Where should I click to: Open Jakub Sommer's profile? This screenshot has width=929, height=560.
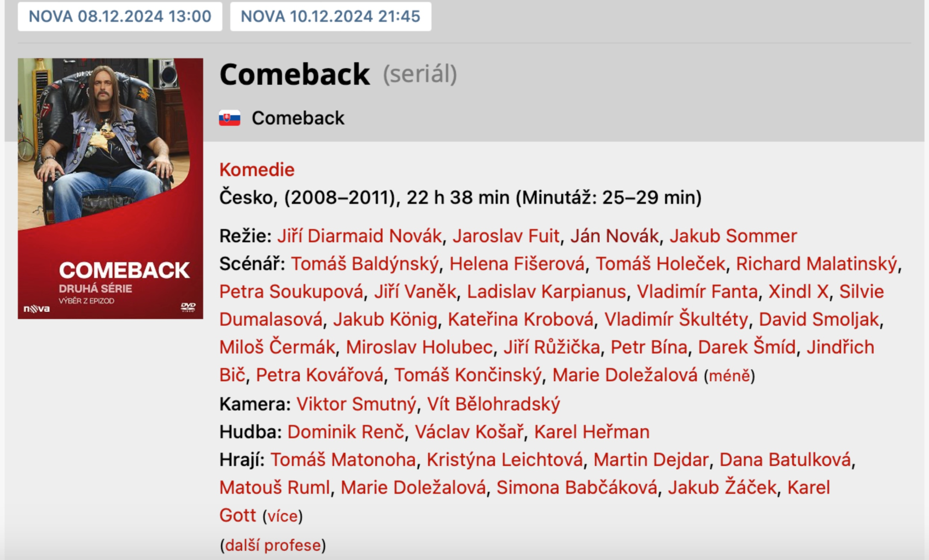pyautogui.click(x=733, y=236)
